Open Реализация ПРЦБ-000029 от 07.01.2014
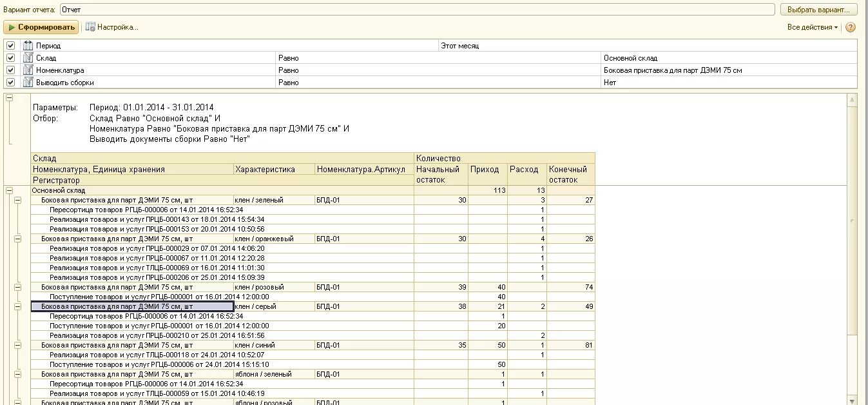This screenshot has height=405, width=868. (x=157, y=248)
